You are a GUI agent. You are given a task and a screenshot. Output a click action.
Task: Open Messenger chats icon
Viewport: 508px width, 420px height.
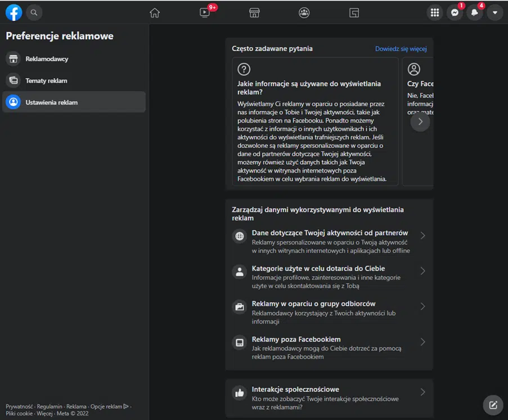pyautogui.click(x=455, y=12)
